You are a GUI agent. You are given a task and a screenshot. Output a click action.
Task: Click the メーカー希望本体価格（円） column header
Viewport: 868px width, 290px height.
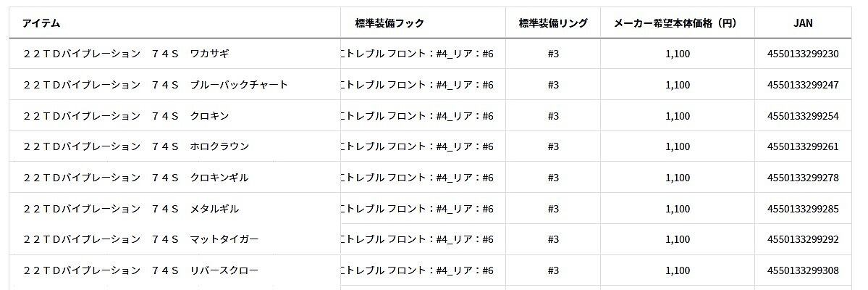[675, 23]
